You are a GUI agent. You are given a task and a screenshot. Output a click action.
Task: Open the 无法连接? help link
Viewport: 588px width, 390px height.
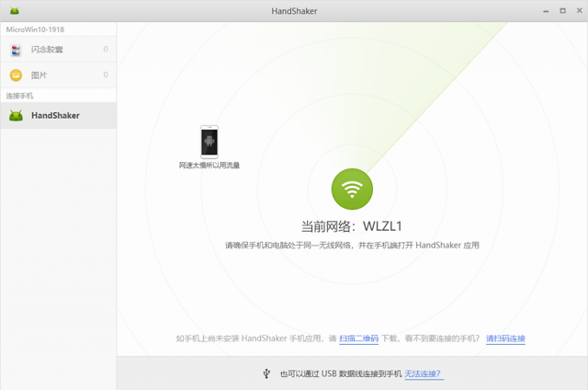pyautogui.click(x=423, y=373)
